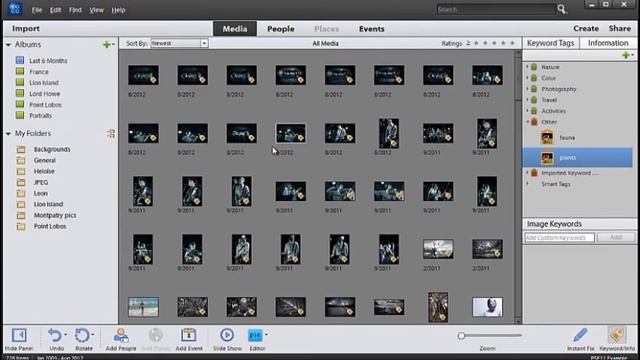Set the rating filter to the fifth star
The width and height of the screenshot is (640, 360).
512,43
